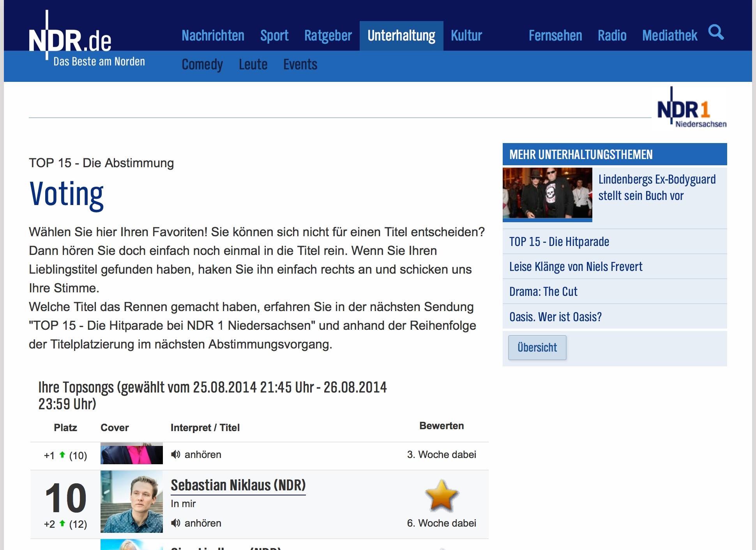Image resolution: width=756 pixels, height=550 pixels.
Task: Click the song title In mir
Action: [183, 504]
